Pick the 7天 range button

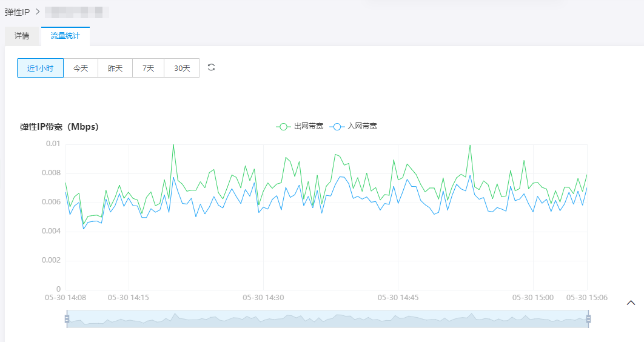click(x=148, y=68)
